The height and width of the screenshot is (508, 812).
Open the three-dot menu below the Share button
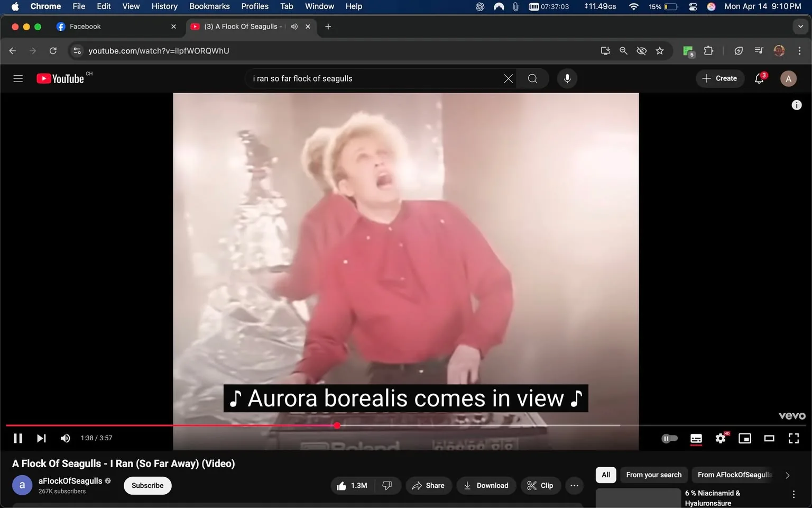coord(574,485)
